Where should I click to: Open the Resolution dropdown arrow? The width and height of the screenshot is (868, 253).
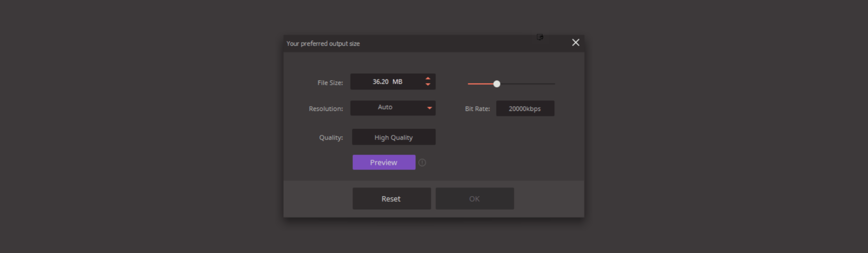click(430, 108)
